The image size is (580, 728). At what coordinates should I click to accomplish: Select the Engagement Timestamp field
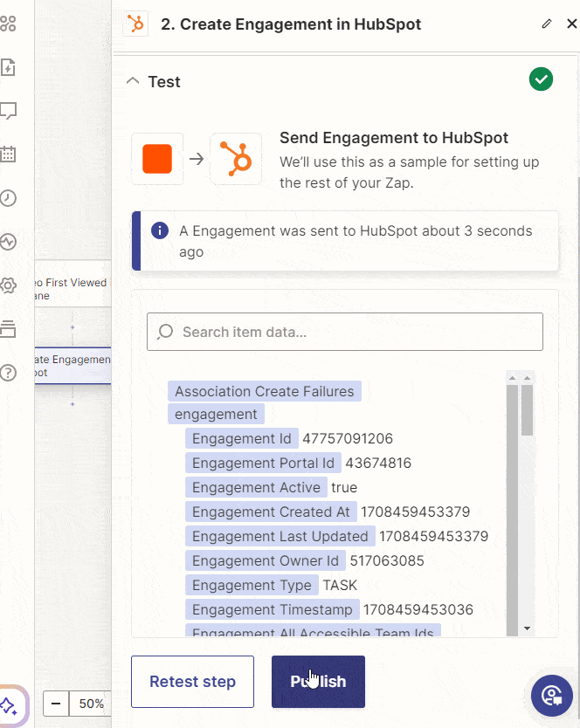pyautogui.click(x=273, y=609)
